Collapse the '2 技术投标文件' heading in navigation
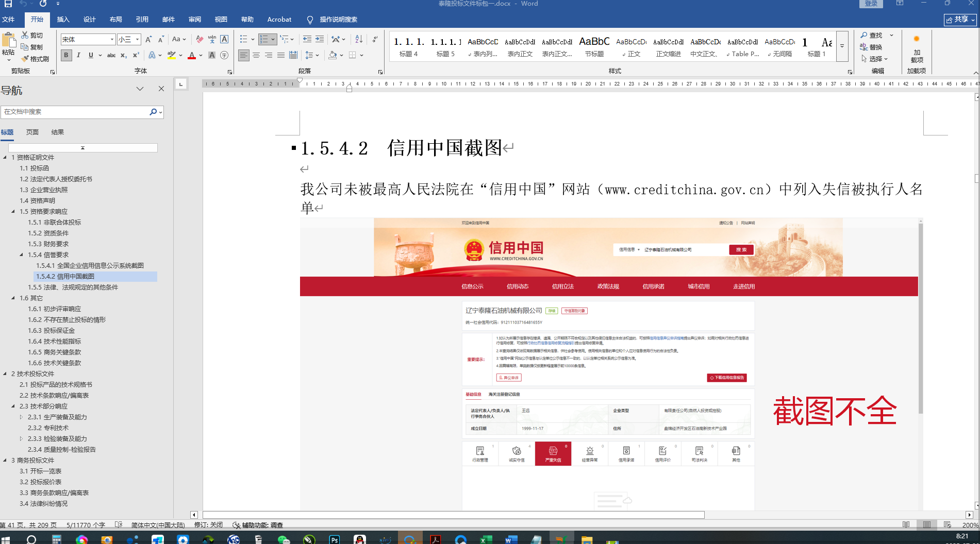Viewport: 980px width, 544px height. click(5, 373)
